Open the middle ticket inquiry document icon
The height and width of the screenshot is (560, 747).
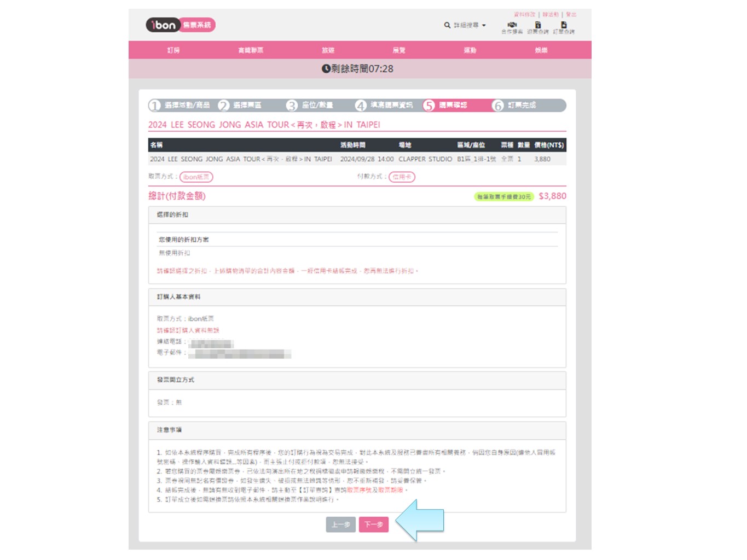pyautogui.click(x=537, y=25)
